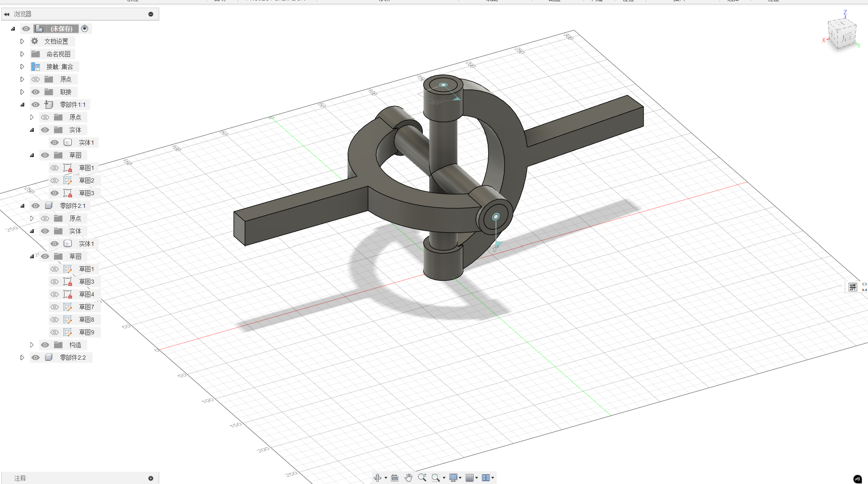Click 命名视图 folder icon
The height and width of the screenshot is (484, 868).
tap(35, 54)
